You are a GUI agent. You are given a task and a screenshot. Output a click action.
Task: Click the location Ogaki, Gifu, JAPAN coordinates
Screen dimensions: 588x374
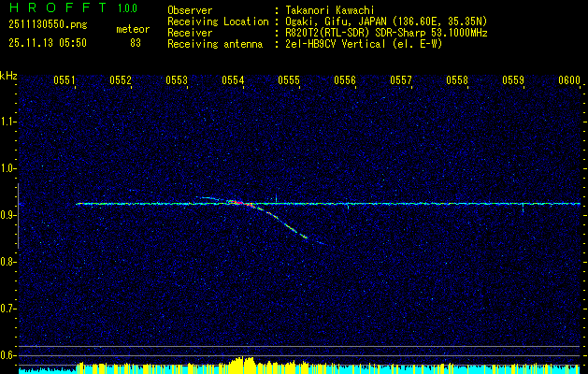point(386,22)
